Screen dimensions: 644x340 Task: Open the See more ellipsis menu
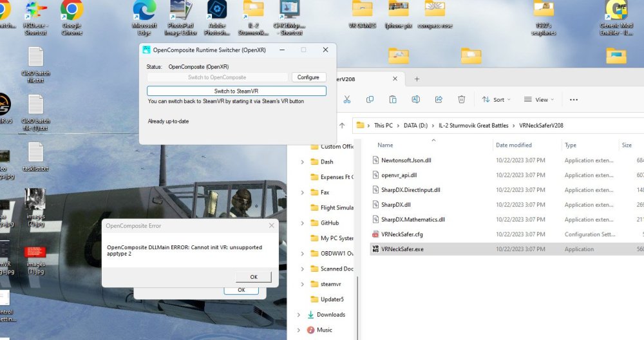(x=574, y=100)
